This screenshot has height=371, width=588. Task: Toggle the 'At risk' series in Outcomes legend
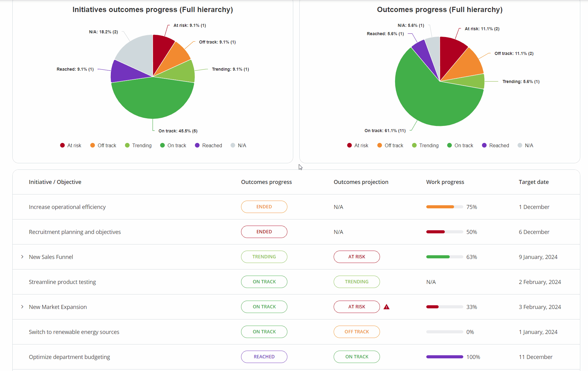(349, 145)
